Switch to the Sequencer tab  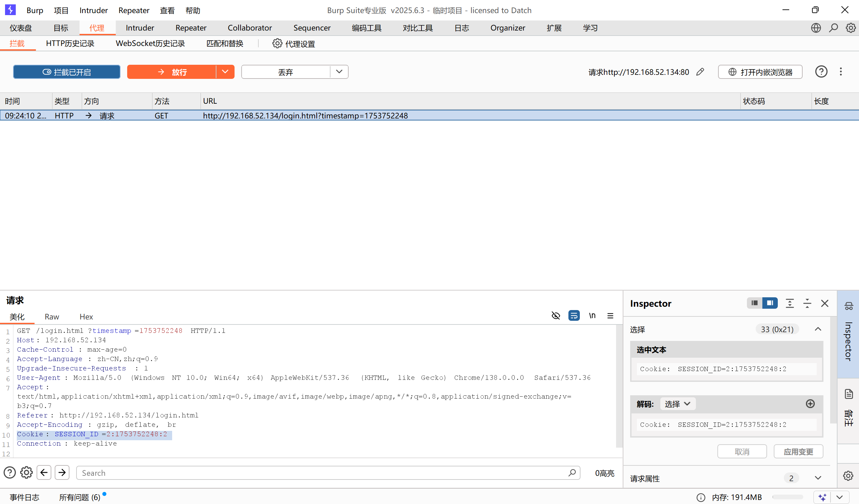click(x=312, y=28)
